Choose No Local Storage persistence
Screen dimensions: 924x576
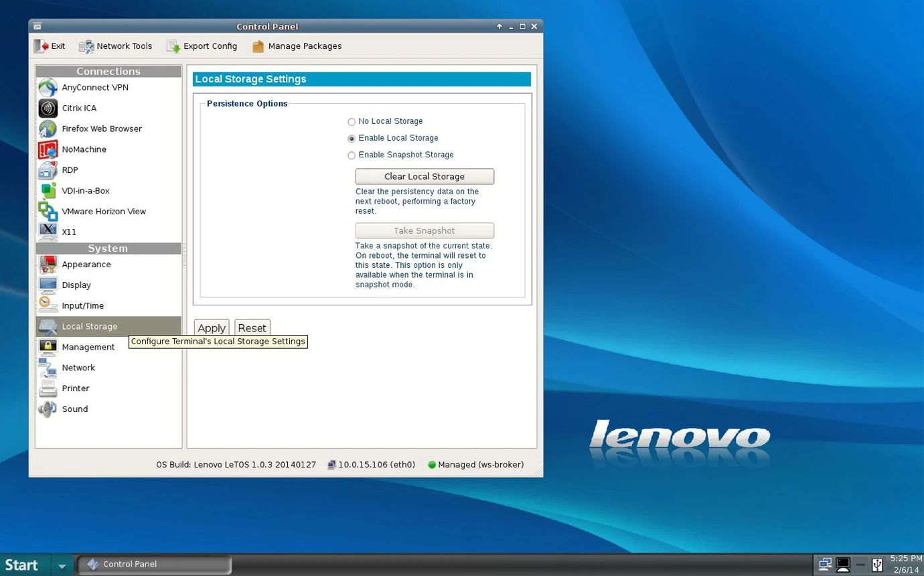pyautogui.click(x=352, y=121)
